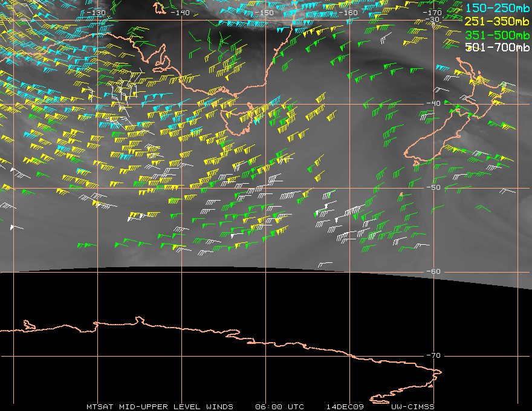Click the -30 latitude label
532x411 pixels.
click(433, 20)
